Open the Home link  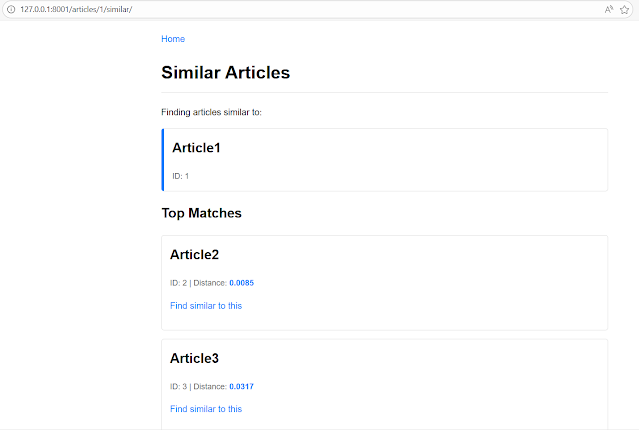(x=173, y=39)
